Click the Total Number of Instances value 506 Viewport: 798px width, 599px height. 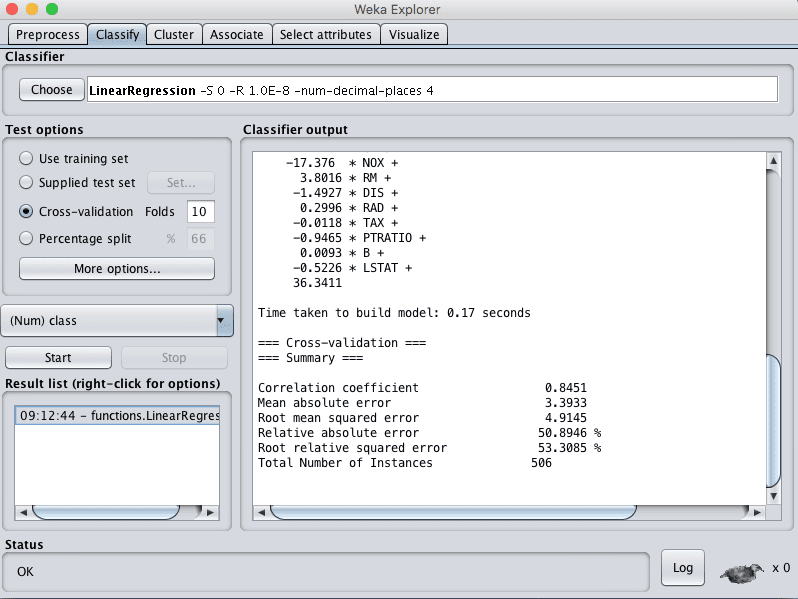[541, 463]
